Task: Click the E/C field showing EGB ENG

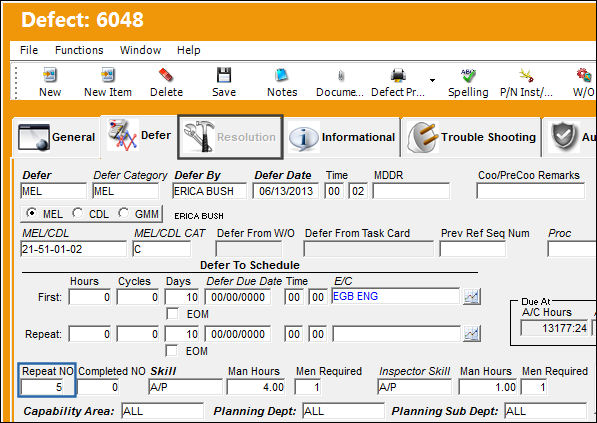Action: (396, 296)
